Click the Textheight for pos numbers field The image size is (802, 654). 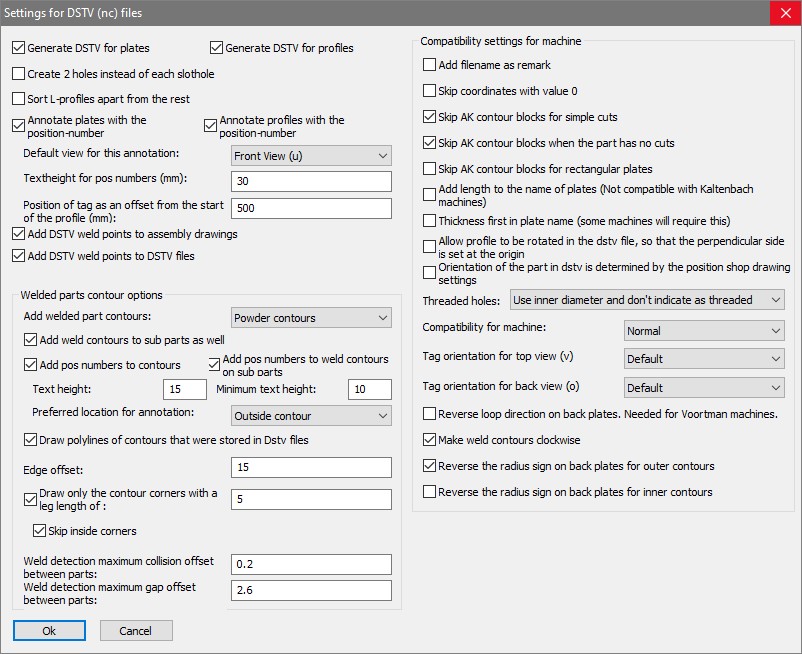311,181
